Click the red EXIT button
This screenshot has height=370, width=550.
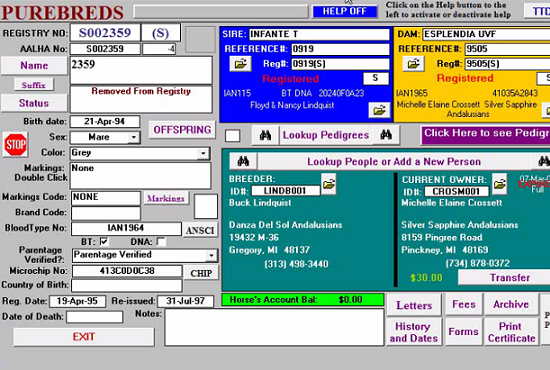click(x=84, y=337)
